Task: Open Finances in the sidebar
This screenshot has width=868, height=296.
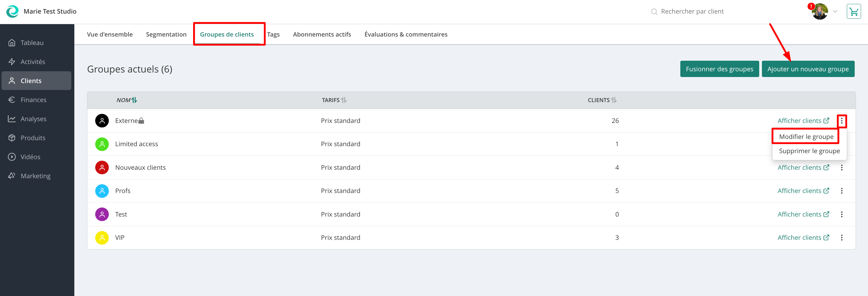Action: click(36, 100)
